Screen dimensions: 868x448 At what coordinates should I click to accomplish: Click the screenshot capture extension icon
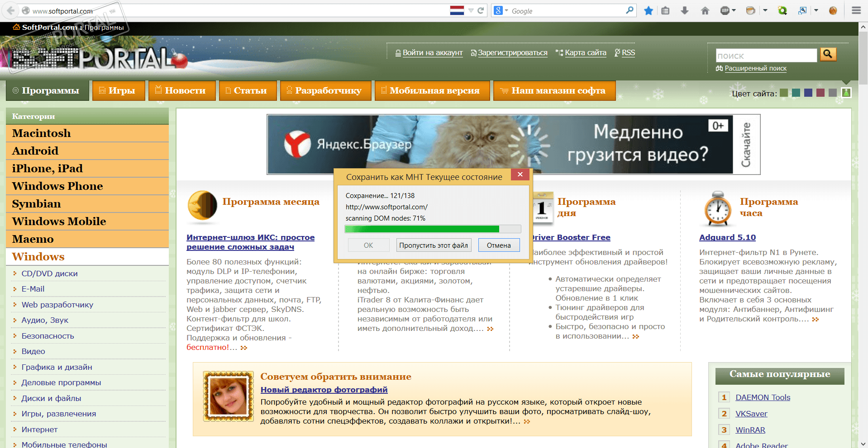tap(802, 10)
